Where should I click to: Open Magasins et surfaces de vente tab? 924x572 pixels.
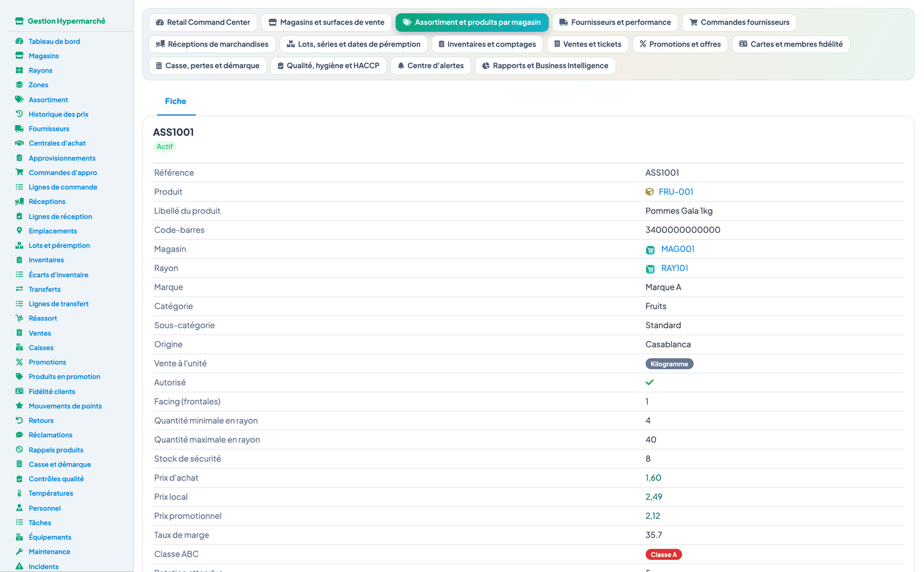(326, 22)
